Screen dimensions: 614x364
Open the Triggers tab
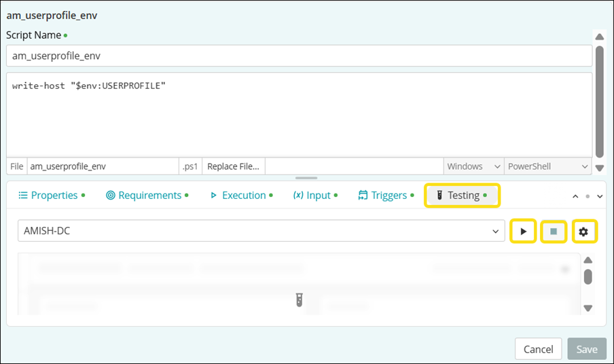(385, 196)
